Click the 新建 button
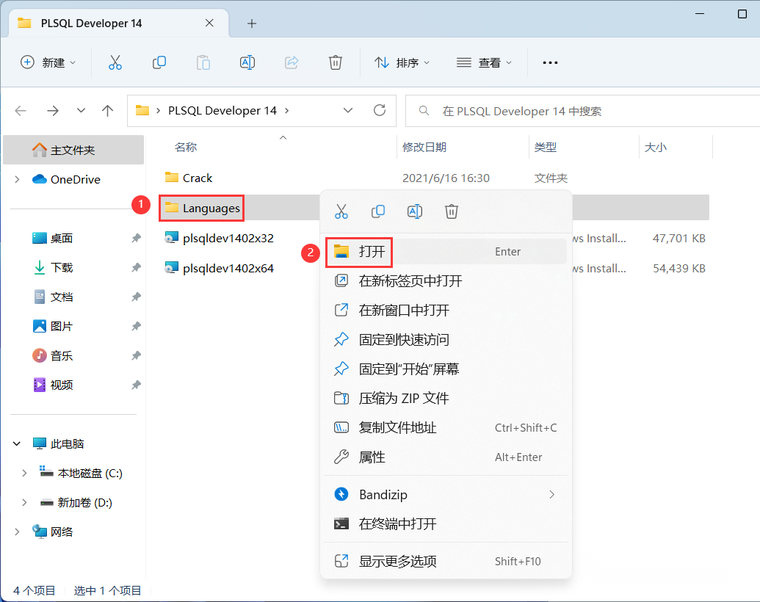760x602 pixels. [x=48, y=63]
